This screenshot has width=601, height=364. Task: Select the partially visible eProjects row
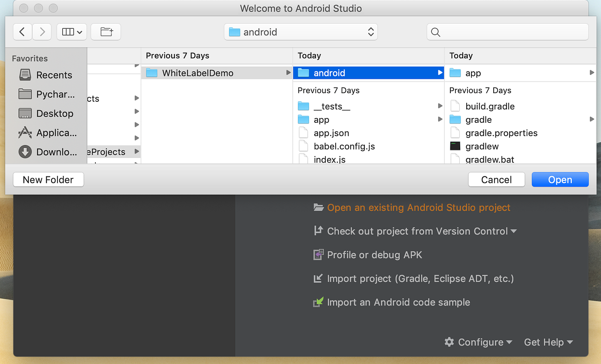coord(114,152)
